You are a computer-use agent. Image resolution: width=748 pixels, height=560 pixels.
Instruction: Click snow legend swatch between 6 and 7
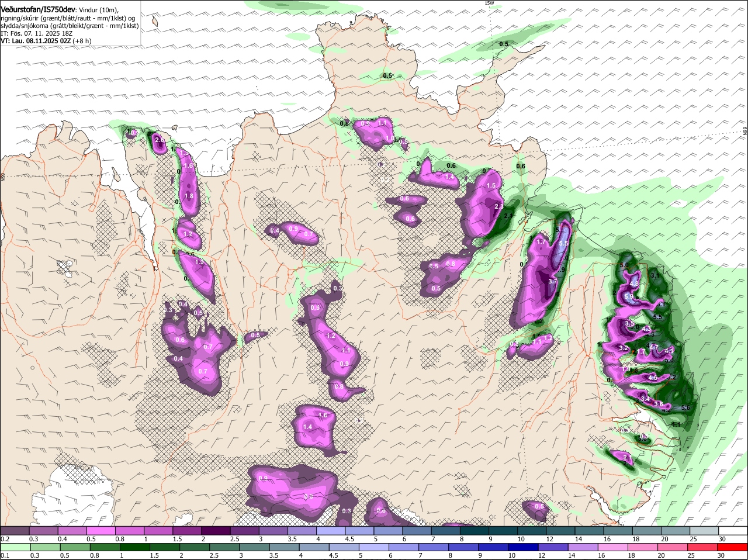417,530
